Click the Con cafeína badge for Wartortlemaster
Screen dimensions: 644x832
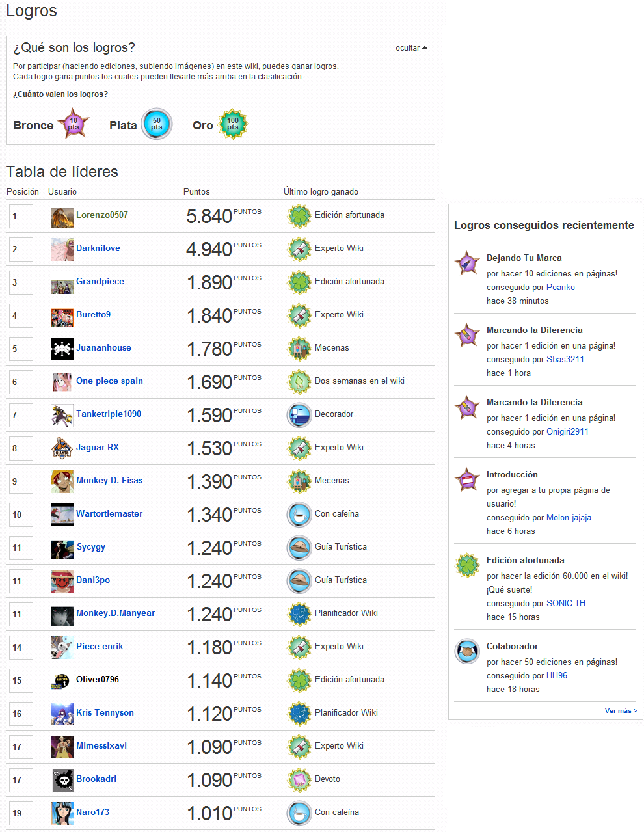(299, 515)
